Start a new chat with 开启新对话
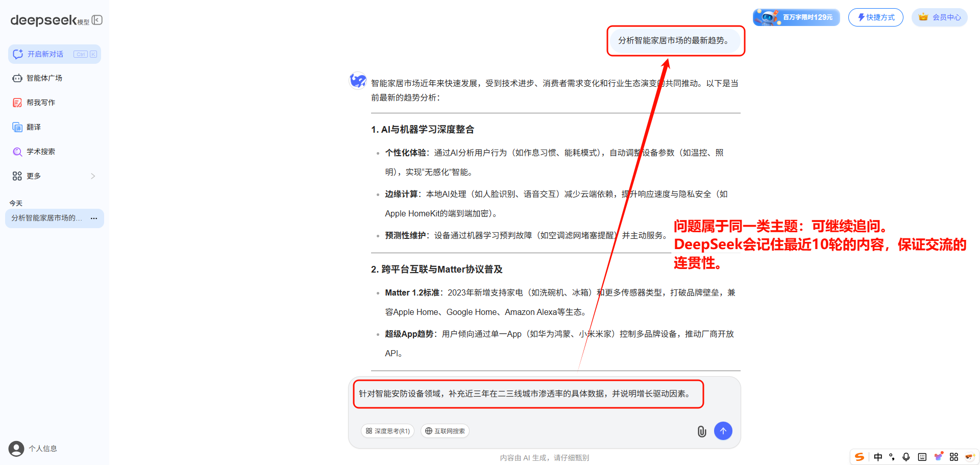980x465 pixels. pos(54,54)
